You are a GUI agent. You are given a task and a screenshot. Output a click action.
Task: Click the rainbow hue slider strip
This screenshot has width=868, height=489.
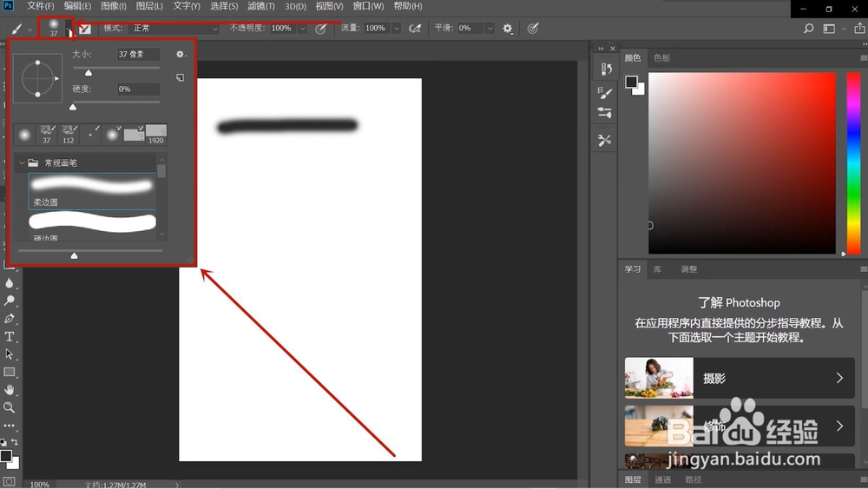pos(853,163)
